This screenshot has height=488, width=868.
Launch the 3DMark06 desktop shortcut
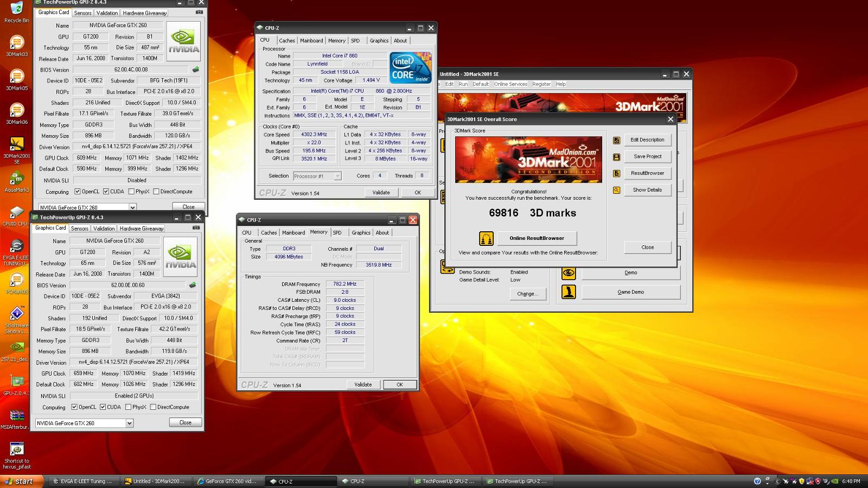17,113
